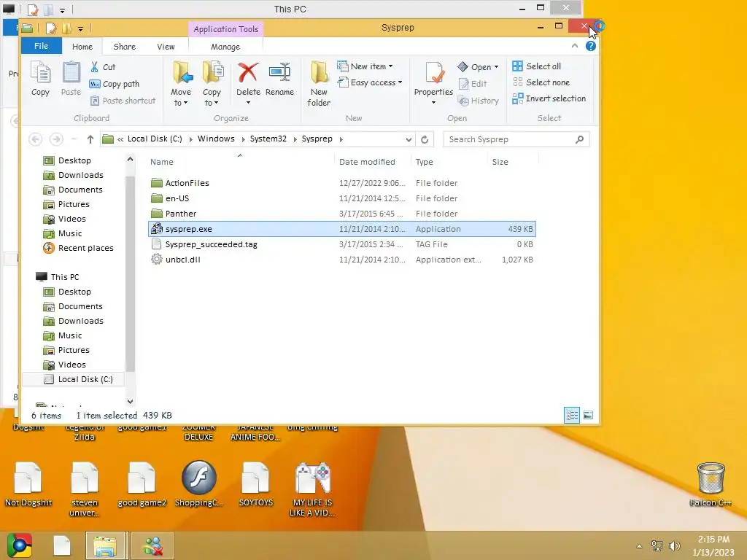Image resolution: width=747 pixels, height=560 pixels.
Task: Select sysprep.exe file
Action: (x=341, y=229)
